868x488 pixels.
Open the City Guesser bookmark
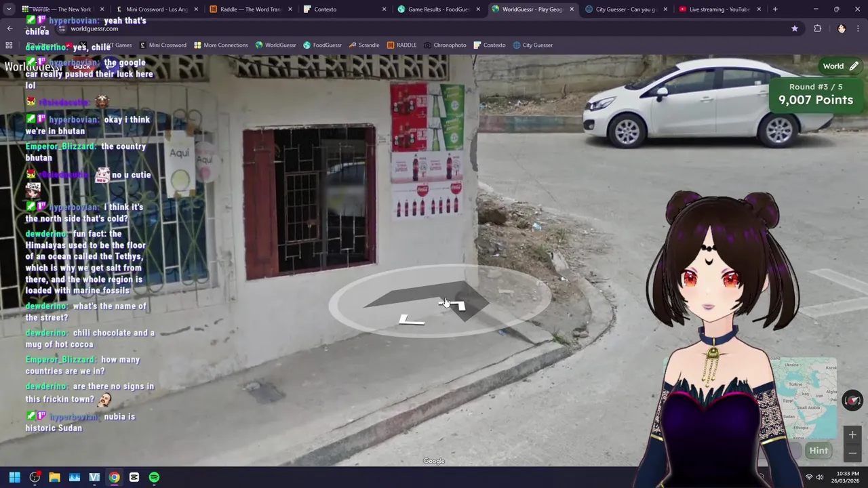[x=532, y=45]
